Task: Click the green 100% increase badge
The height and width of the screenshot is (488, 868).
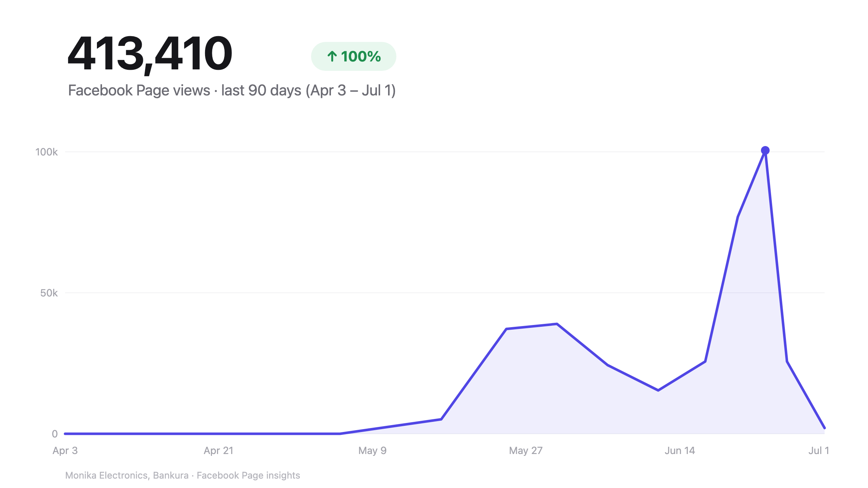Action: coord(353,56)
